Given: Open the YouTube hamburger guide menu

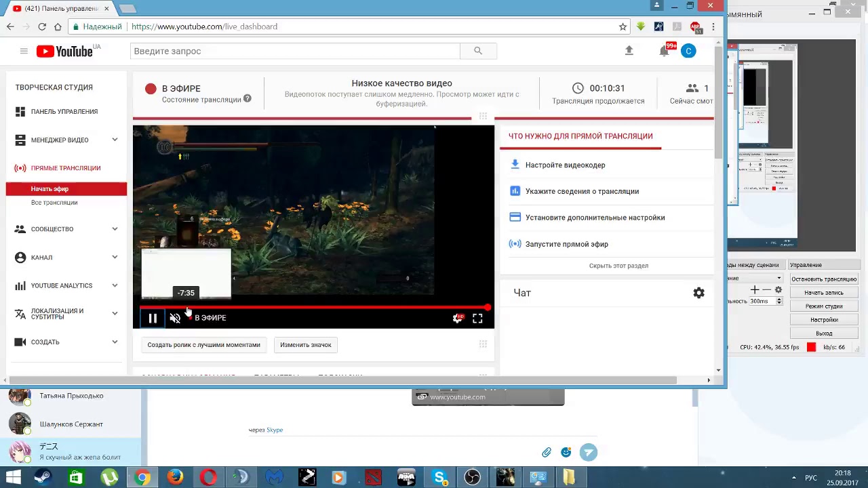Looking at the screenshot, I should (x=24, y=51).
